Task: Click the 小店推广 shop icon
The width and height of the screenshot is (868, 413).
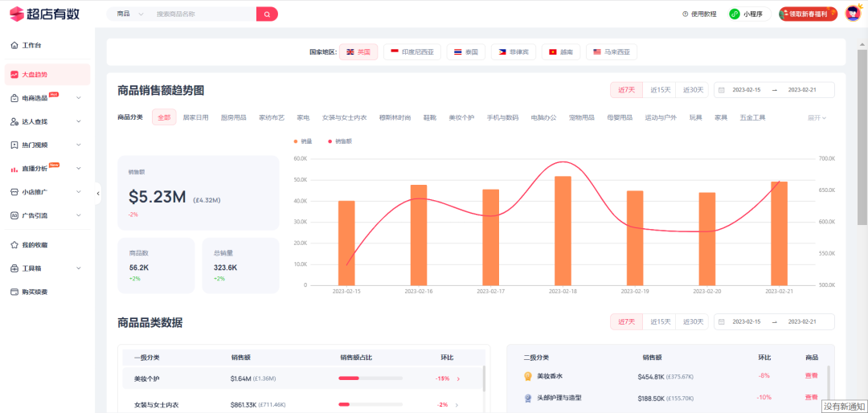Action: click(14, 192)
